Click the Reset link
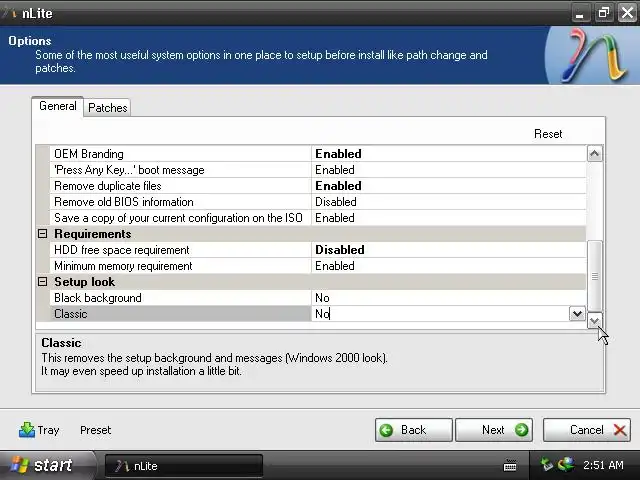Image resolution: width=640 pixels, height=480 pixels. click(548, 134)
